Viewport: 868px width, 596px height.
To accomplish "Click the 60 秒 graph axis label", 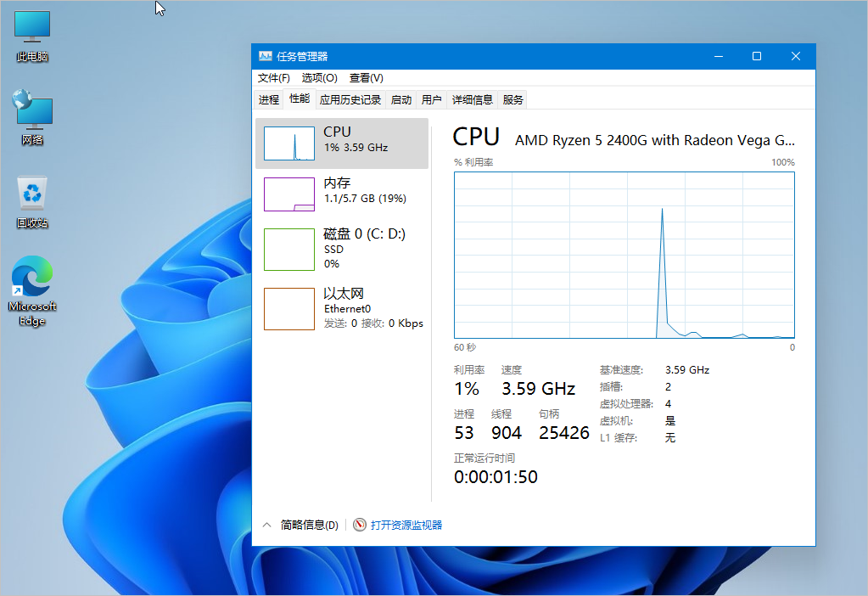I will (464, 347).
